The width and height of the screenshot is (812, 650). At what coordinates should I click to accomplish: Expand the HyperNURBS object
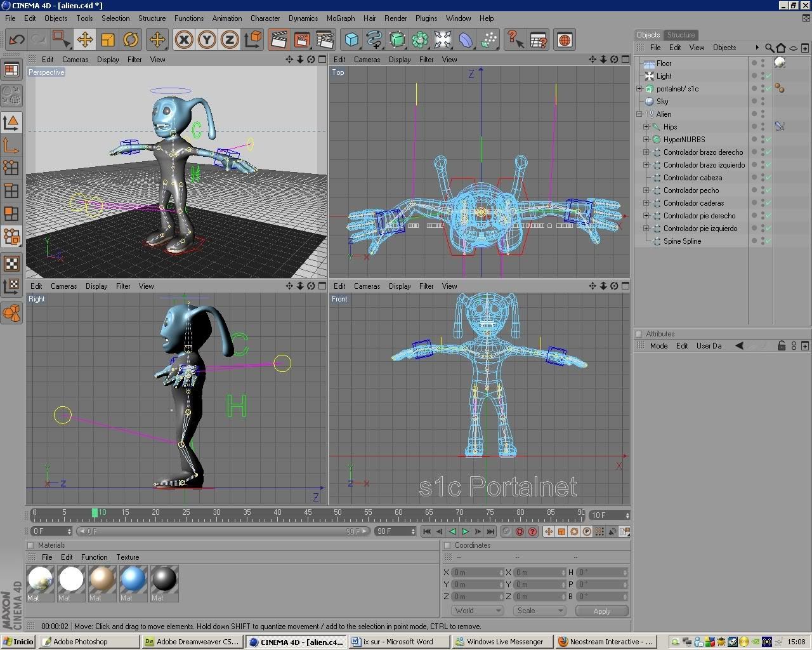tap(646, 140)
